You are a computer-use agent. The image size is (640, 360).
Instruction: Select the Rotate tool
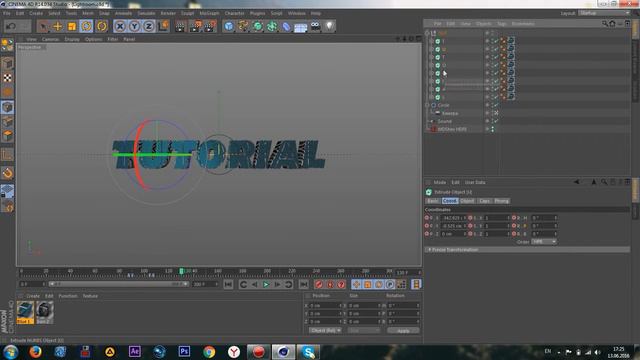[86, 27]
